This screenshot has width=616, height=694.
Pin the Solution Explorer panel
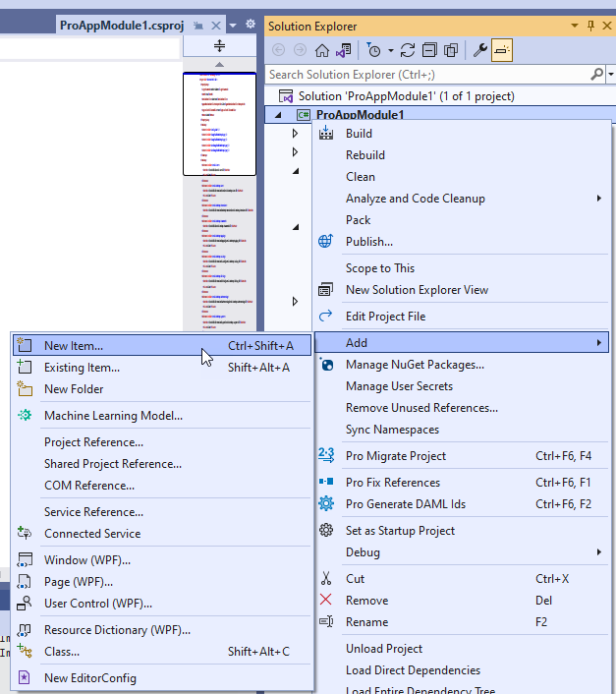588,26
